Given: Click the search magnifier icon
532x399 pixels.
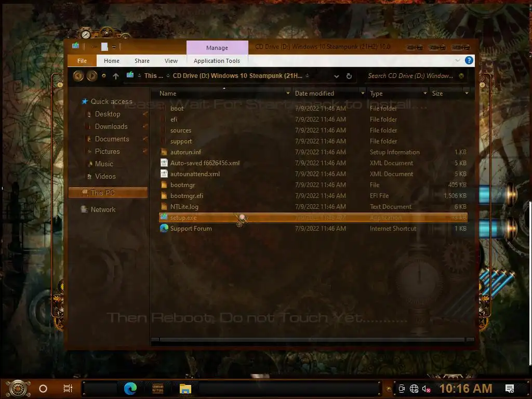Looking at the screenshot, I should tap(461, 76).
